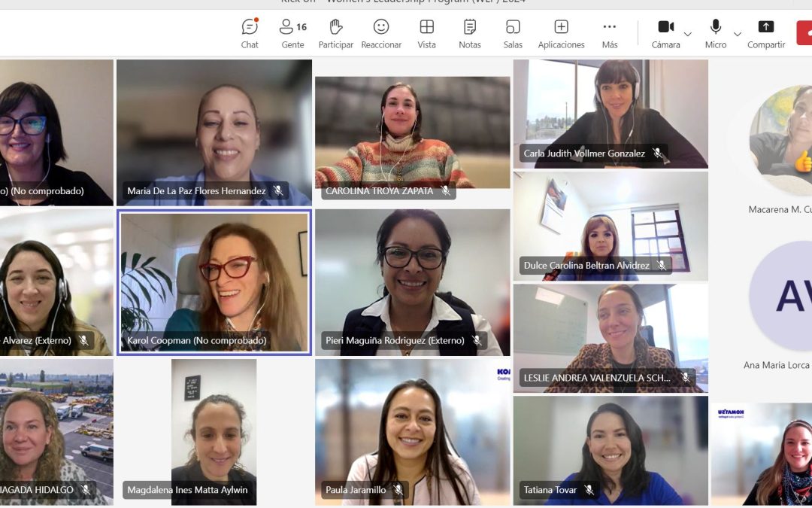Click muted mic icon on Alvarez (Externo)
The image size is (812, 508).
(83, 341)
